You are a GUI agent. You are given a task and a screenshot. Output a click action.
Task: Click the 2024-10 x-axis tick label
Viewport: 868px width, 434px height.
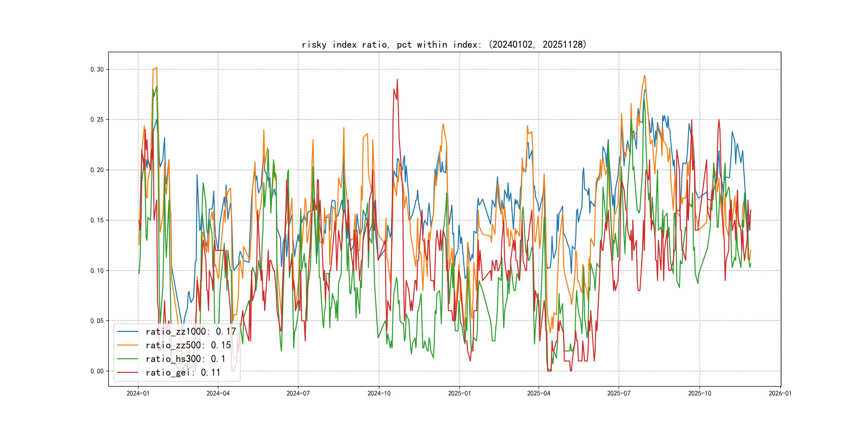[x=379, y=393]
